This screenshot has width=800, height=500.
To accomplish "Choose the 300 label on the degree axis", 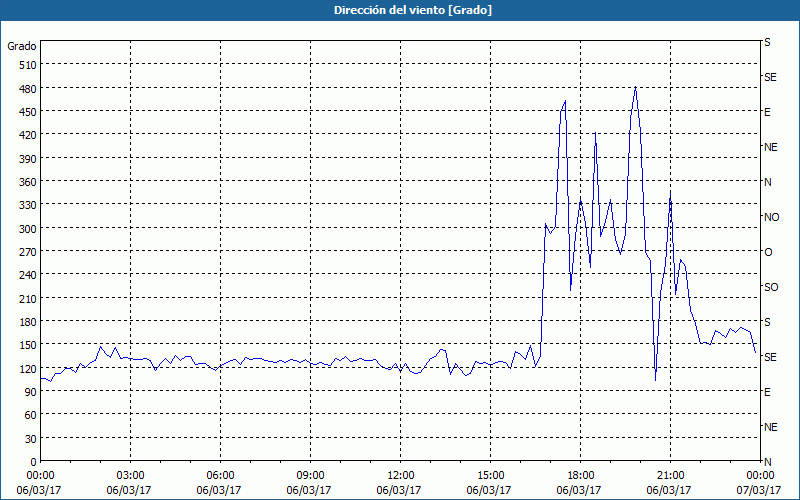I will (28, 229).
